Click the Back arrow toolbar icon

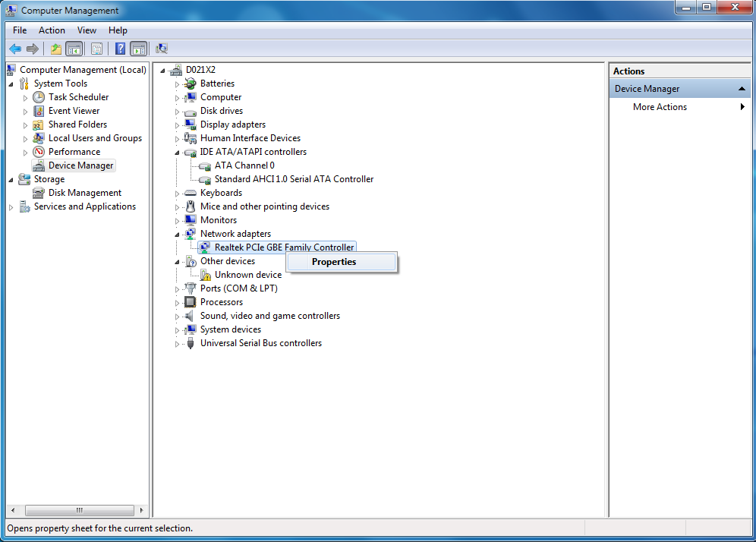[x=15, y=49]
